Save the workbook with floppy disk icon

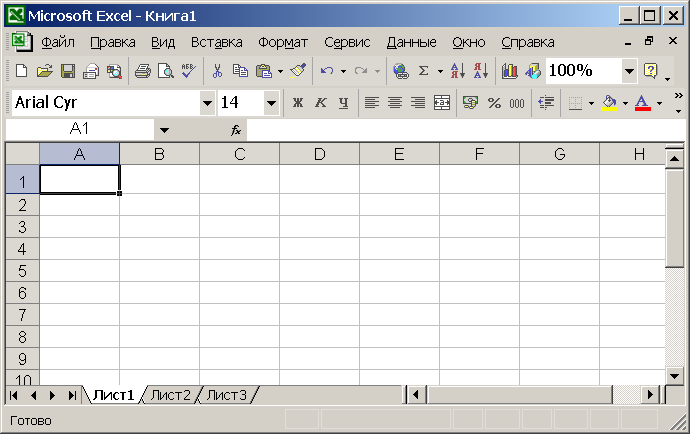[x=68, y=70]
